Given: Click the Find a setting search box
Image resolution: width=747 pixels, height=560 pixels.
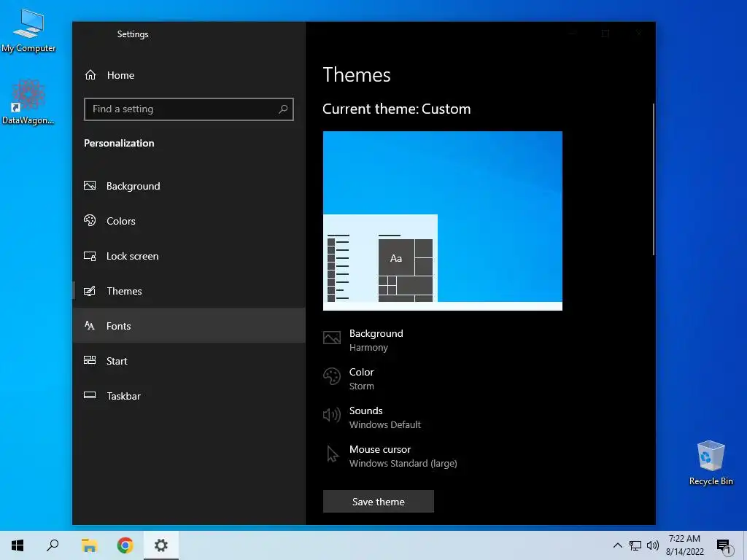Looking at the screenshot, I should 189,109.
